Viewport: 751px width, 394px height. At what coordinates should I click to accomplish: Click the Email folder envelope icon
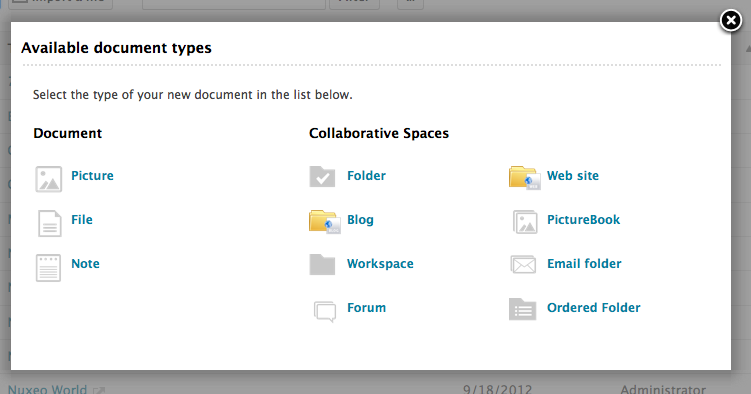523,264
